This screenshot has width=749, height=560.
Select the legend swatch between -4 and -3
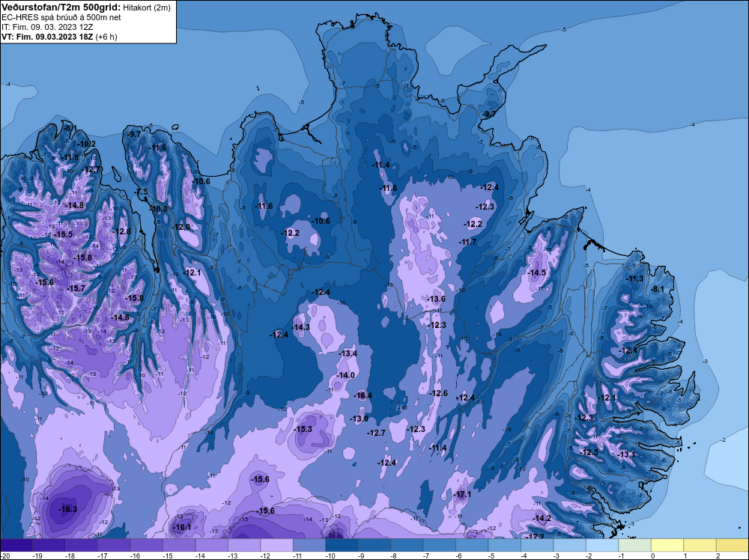[537, 545]
